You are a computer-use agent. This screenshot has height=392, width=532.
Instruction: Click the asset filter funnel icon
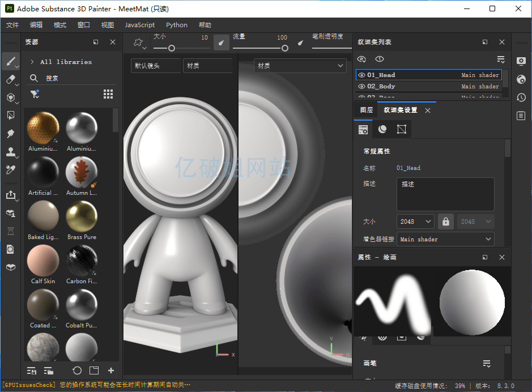[x=35, y=94]
